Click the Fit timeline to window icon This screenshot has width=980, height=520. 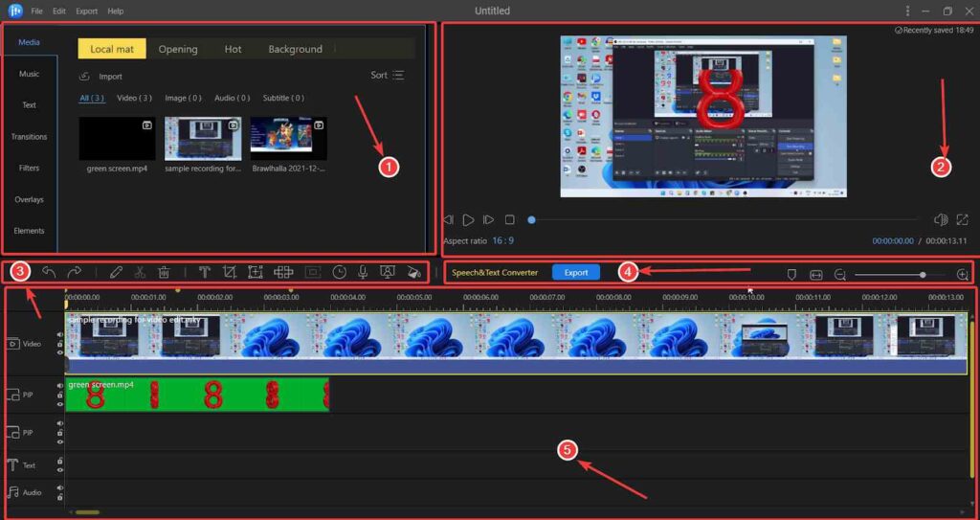coord(815,275)
